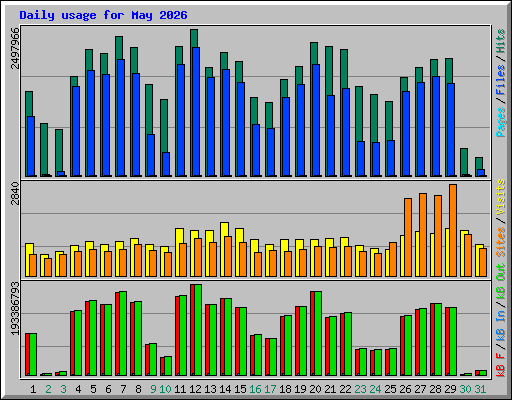Select day 21 on the x-axis
The width and height of the screenshot is (512, 400).
pyautogui.click(x=330, y=389)
